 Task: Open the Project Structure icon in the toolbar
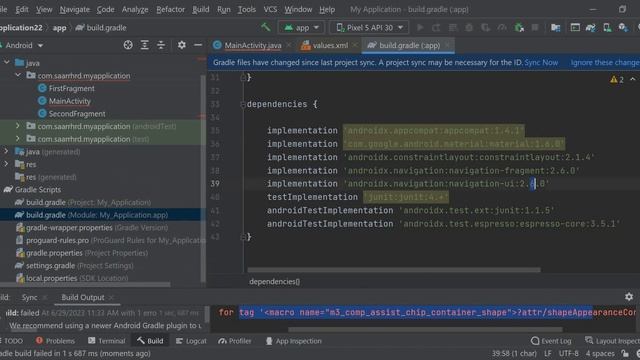point(555,27)
